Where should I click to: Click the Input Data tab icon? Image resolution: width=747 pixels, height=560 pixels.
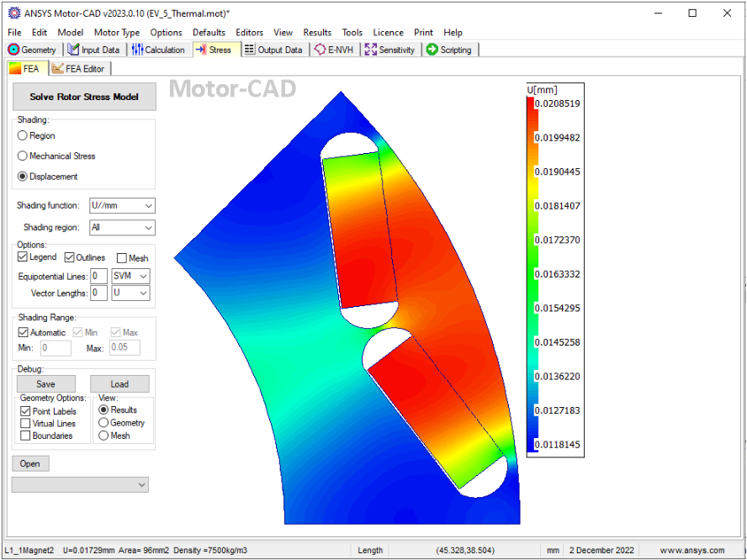(x=73, y=50)
